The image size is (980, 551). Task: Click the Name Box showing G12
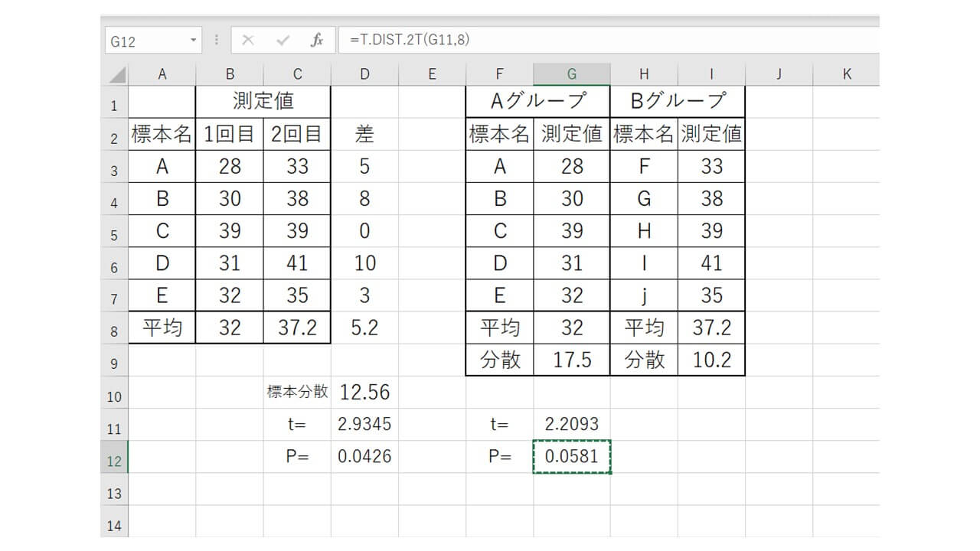pyautogui.click(x=145, y=41)
